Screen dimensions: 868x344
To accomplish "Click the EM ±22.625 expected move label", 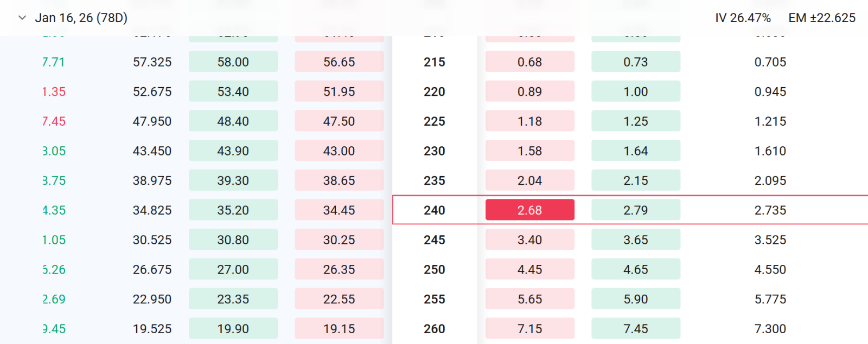I will point(822,18).
